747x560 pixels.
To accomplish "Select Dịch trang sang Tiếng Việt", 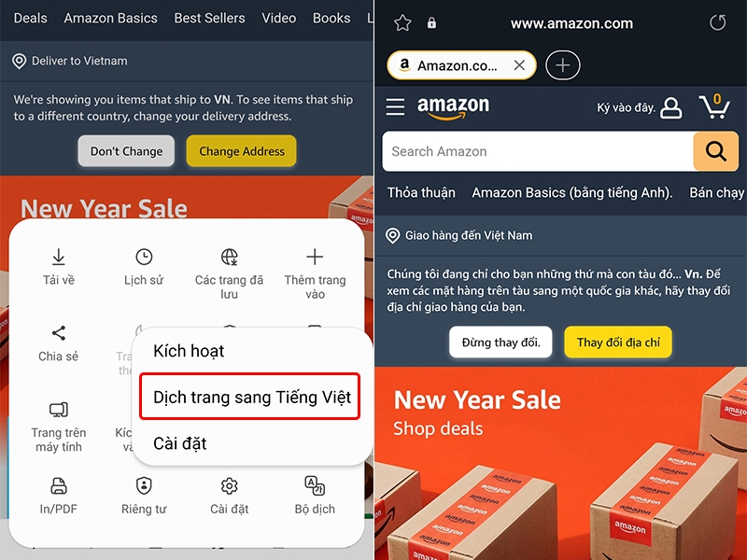I will 250,397.
